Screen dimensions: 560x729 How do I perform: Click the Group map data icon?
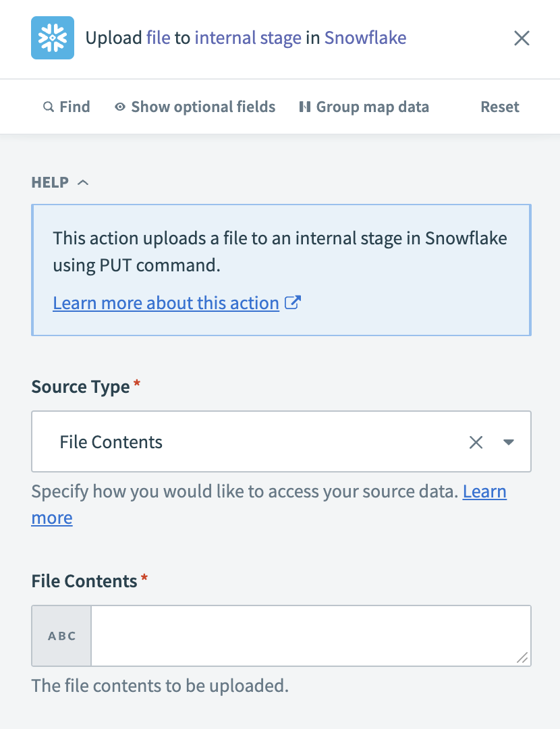pos(304,107)
